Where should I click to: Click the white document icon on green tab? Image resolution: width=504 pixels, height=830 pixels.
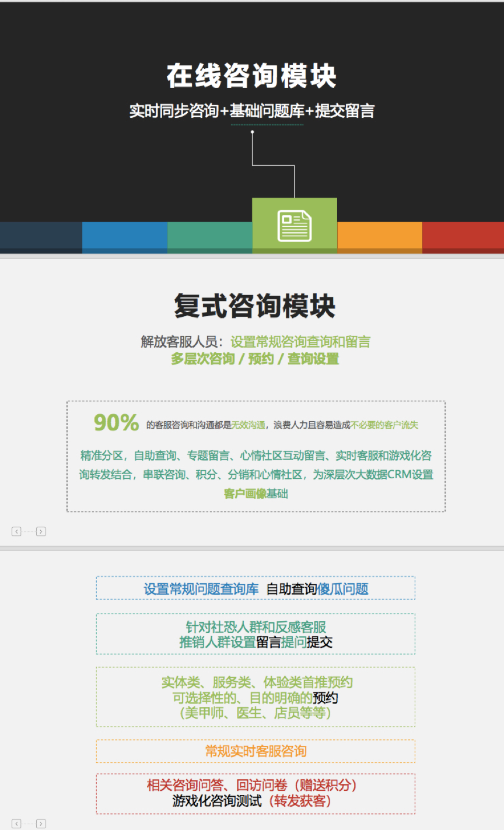(295, 226)
